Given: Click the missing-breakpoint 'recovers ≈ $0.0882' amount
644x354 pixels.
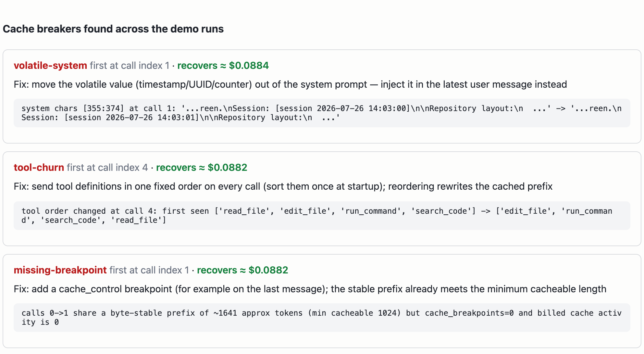Looking at the screenshot, I should [x=242, y=270].
